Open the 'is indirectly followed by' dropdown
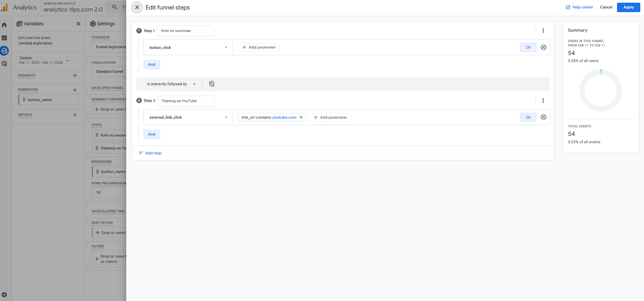644x301 pixels. (171, 84)
